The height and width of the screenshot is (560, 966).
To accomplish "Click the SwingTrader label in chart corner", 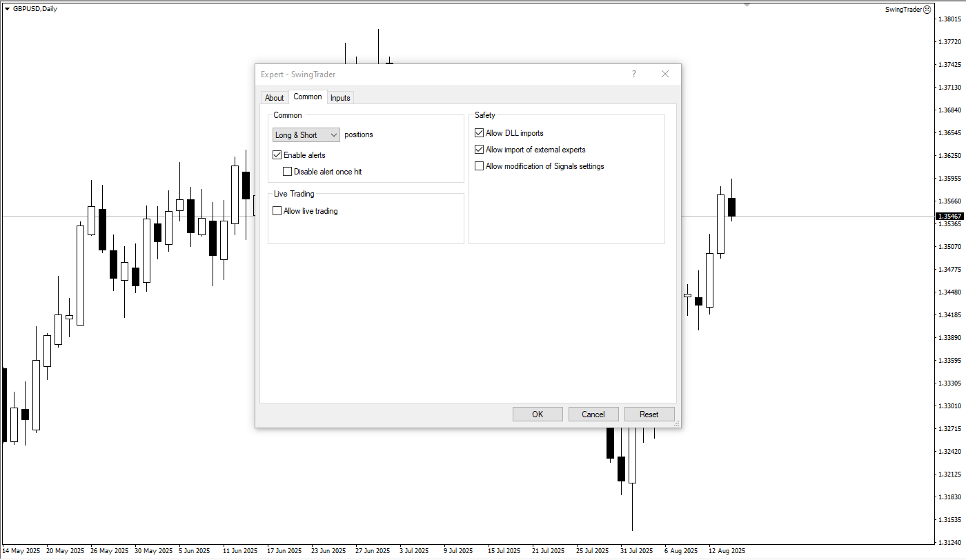I will [x=903, y=10].
